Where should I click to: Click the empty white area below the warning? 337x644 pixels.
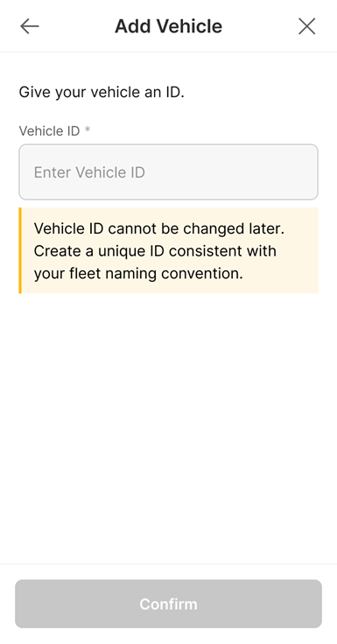(x=168, y=427)
